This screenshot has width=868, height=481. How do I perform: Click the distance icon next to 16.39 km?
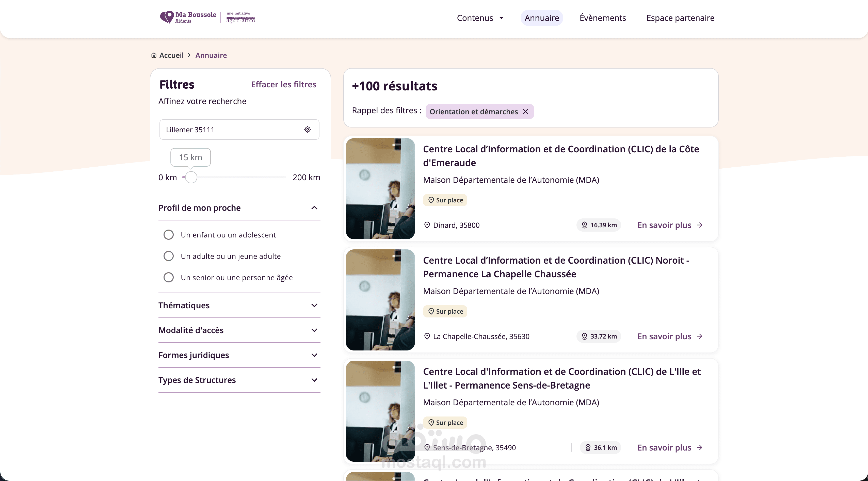[585, 225]
